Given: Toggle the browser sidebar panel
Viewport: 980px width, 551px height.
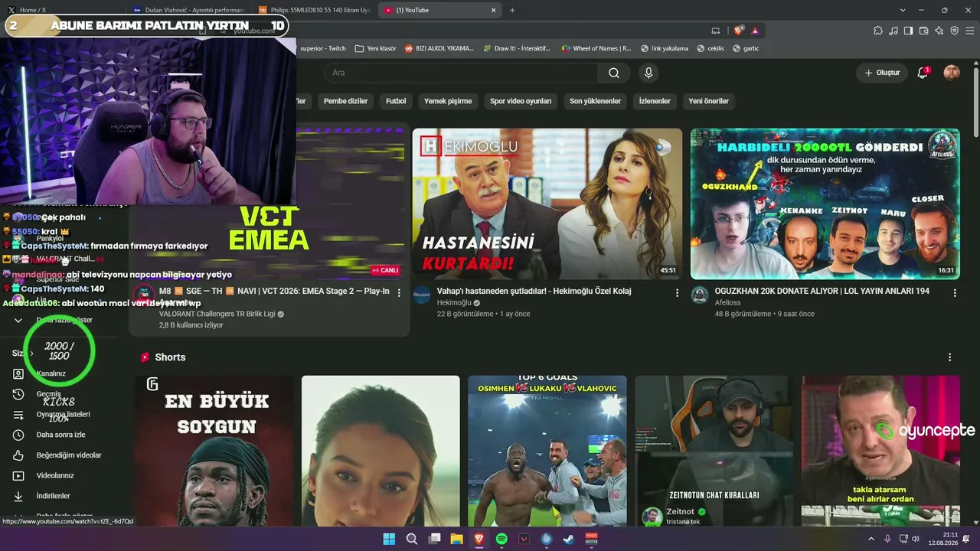Looking at the screenshot, I should [x=908, y=31].
